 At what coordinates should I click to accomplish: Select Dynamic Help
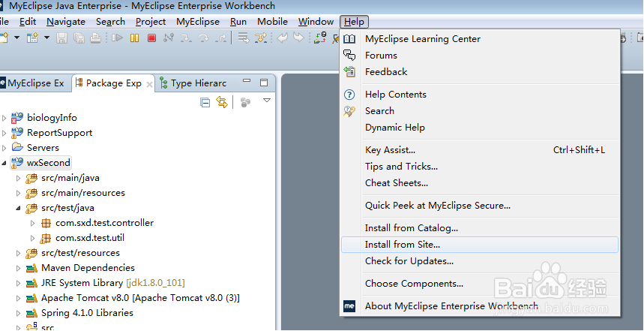[480, 127]
